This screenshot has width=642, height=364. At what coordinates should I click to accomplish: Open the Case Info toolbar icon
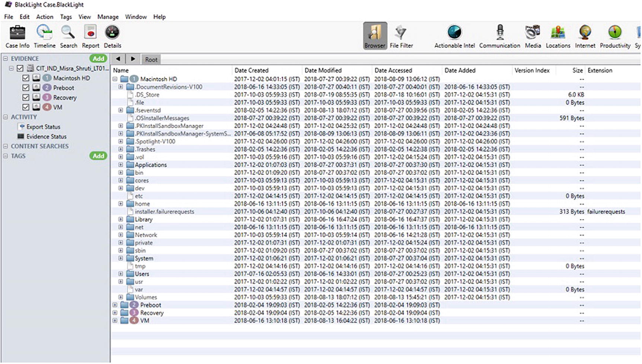17,32
